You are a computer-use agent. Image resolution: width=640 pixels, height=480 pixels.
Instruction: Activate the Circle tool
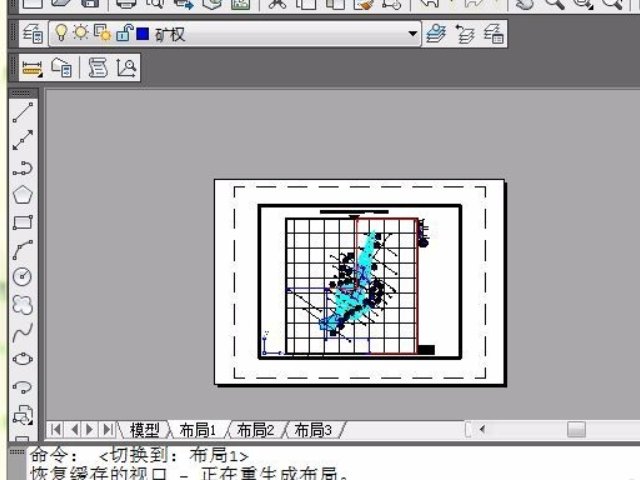(22, 276)
